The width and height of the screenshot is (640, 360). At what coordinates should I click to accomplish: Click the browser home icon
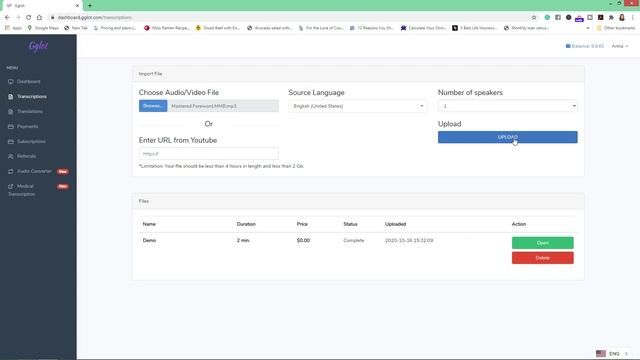(39, 18)
